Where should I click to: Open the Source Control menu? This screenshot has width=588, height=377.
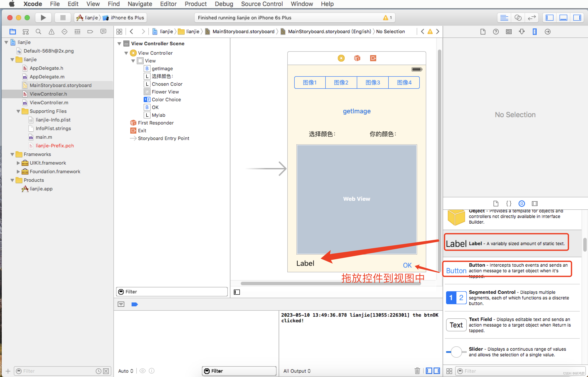[262, 4]
